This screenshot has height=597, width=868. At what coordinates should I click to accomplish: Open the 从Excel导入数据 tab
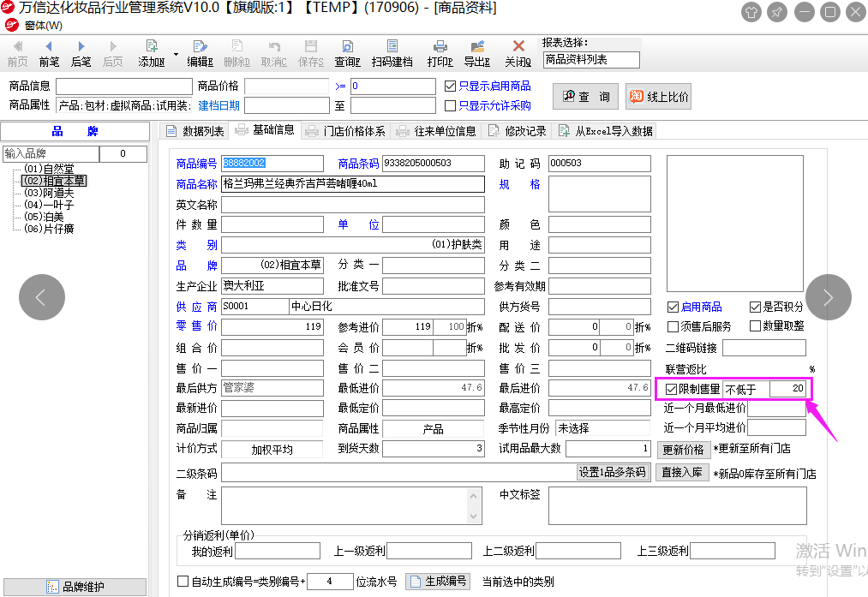tap(606, 131)
